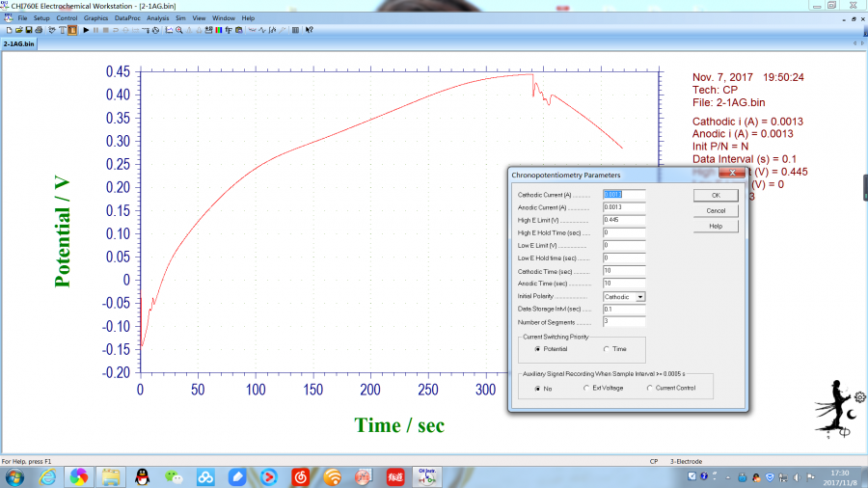Select Ext Voltage auxiliary recording option
The height and width of the screenshot is (488, 868).
click(x=604, y=389)
